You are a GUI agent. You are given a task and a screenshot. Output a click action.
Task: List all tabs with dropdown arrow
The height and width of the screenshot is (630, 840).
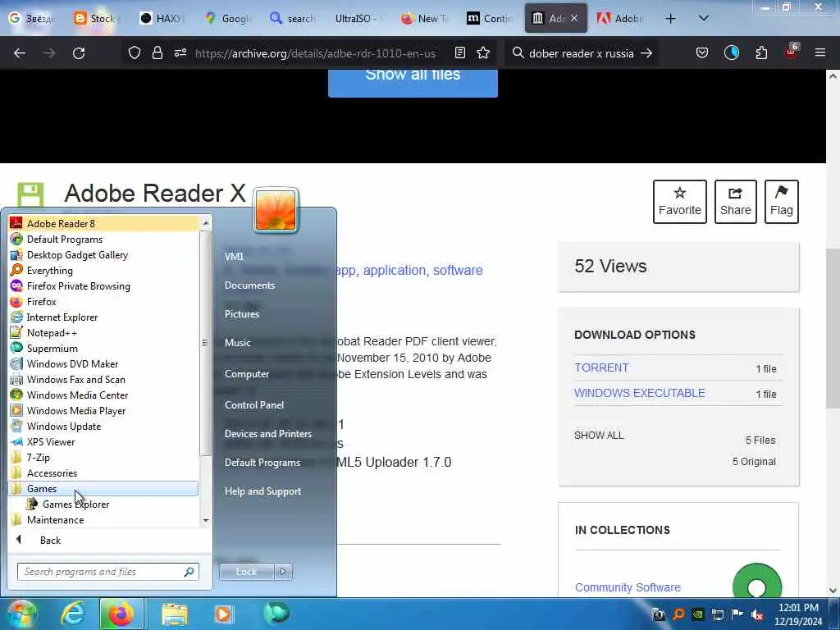pos(704,19)
